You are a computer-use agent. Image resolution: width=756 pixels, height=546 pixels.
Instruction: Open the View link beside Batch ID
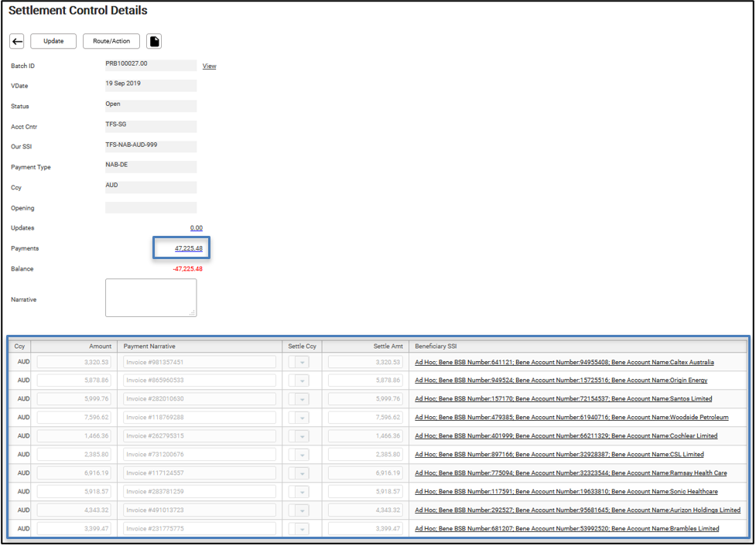209,67
